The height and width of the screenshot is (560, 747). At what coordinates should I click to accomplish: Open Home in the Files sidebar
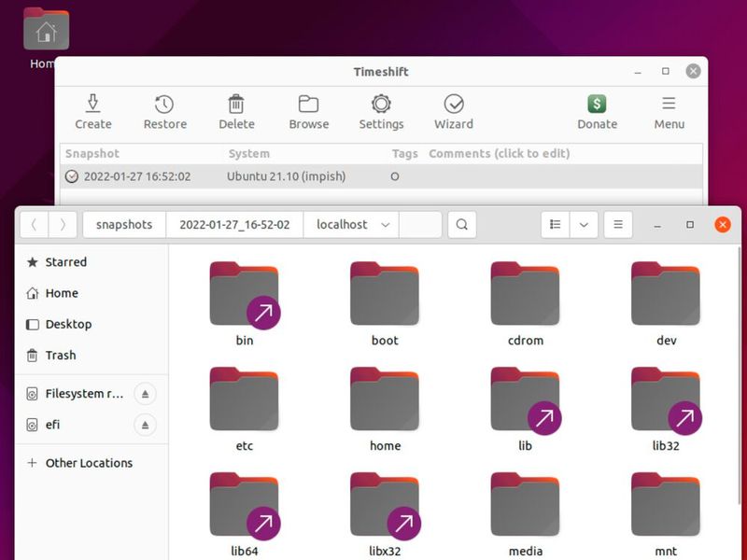click(x=92, y=293)
